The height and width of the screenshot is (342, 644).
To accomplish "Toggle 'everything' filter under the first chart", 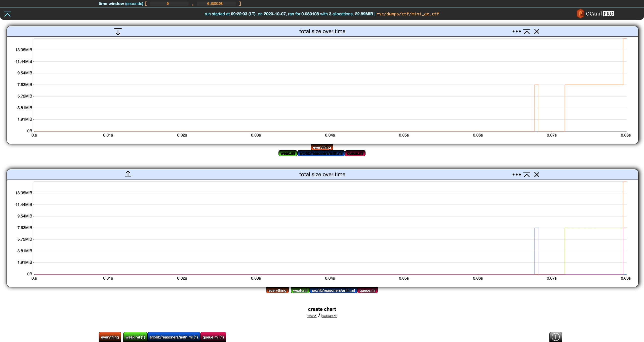I will point(322,147).
